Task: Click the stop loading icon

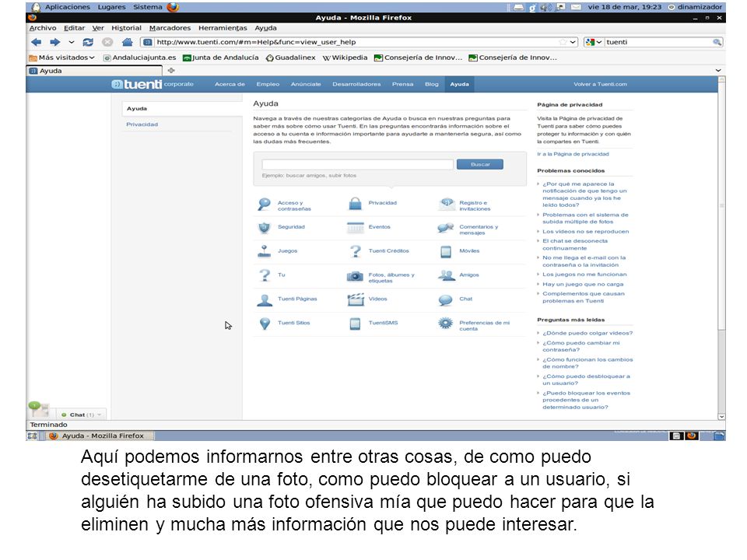Action: tap(107, 42)
